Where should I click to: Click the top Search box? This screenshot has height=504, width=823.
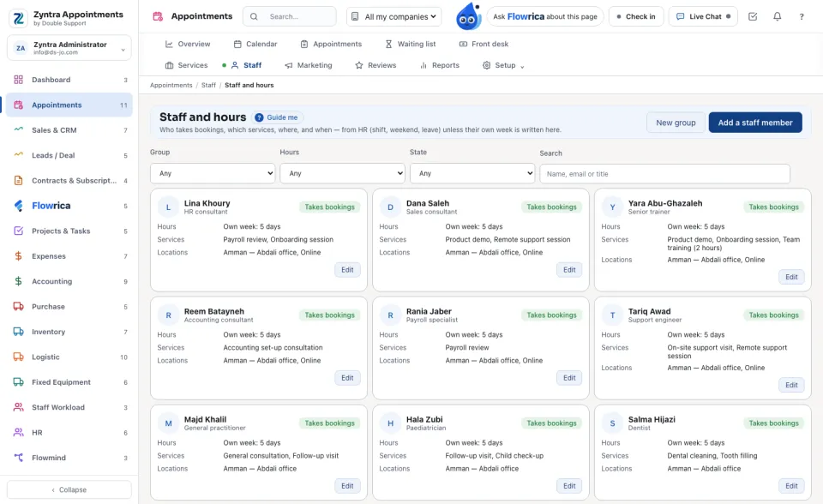pyautogui.click(x=290, y=16)
